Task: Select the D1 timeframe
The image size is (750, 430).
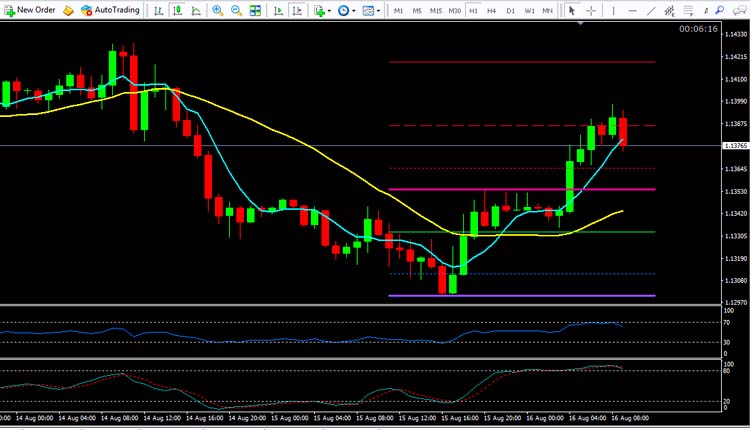Action: 510,11
